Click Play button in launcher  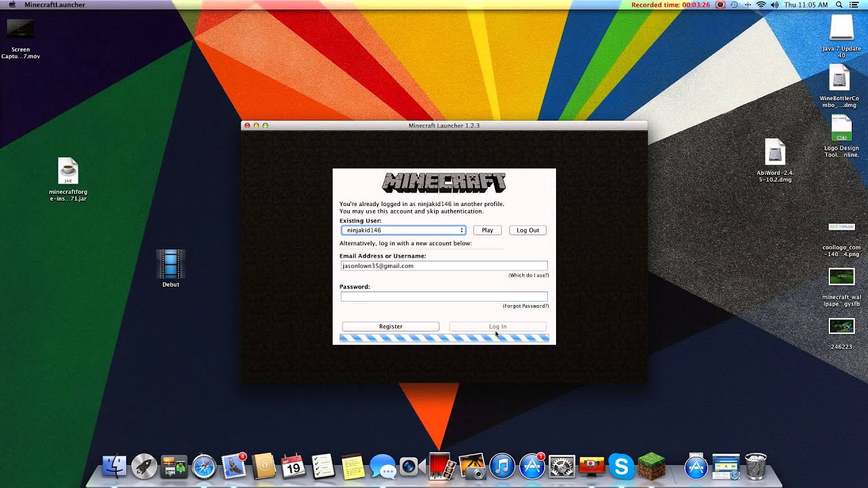coord(487,230)
